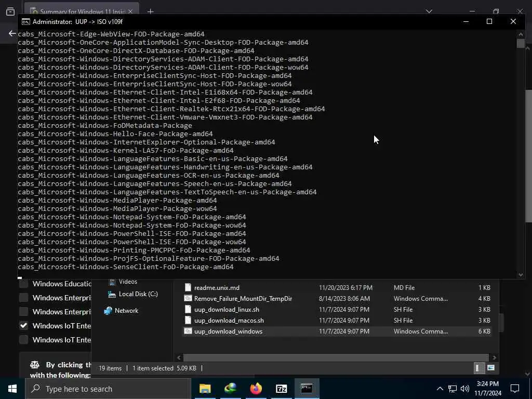Click Explorer horizontal scrollbar right arrow

495,357
